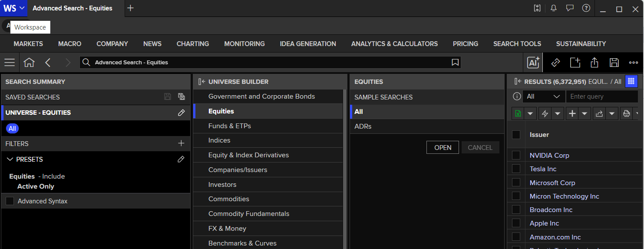
Task: Check the box next to NVIDIA Corp
Action: pyautogui.click(x=516, y=155)
